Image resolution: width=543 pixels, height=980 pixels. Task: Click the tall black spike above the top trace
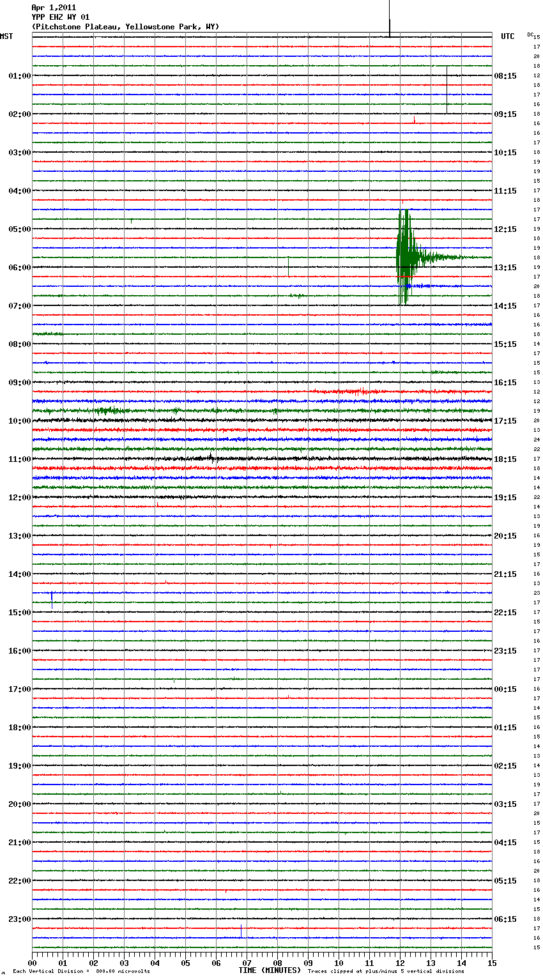(x=390, y=18)
